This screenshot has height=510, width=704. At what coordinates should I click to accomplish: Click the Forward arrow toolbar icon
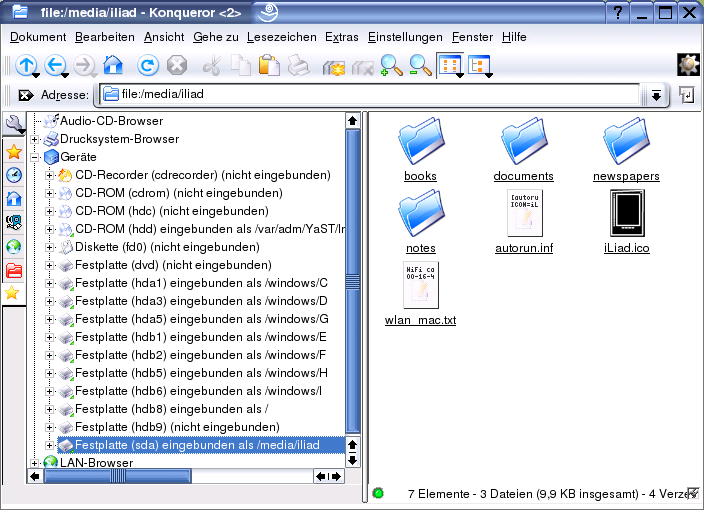pyautogui.click(x=84, y=66)
